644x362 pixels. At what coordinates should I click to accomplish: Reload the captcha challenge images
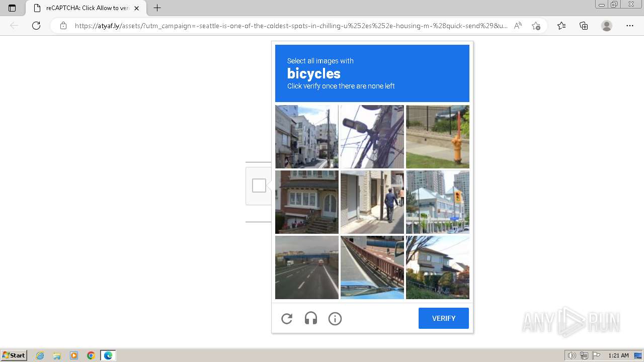click(287, 318)
